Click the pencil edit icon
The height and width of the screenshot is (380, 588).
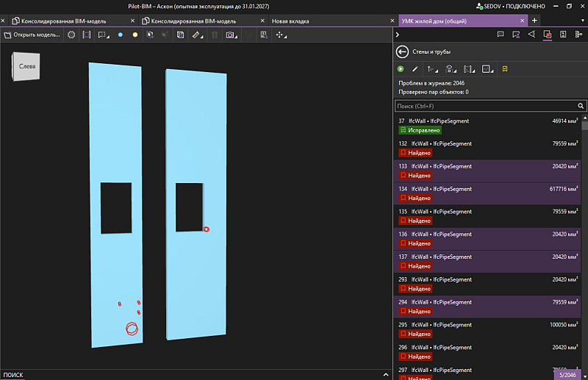[415, 69]
